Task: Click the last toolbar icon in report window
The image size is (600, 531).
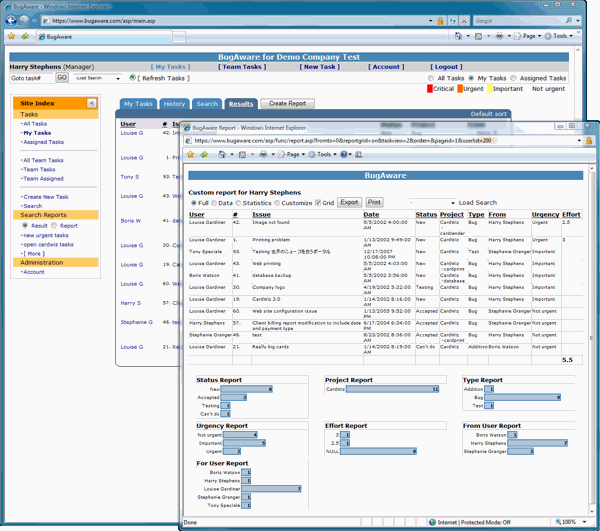Action: click(x=359, y=155)
